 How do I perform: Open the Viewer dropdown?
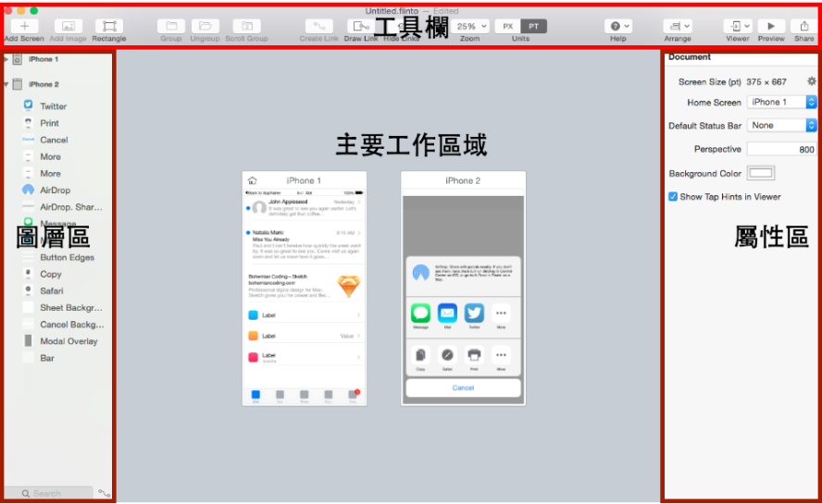pos(738,26)
